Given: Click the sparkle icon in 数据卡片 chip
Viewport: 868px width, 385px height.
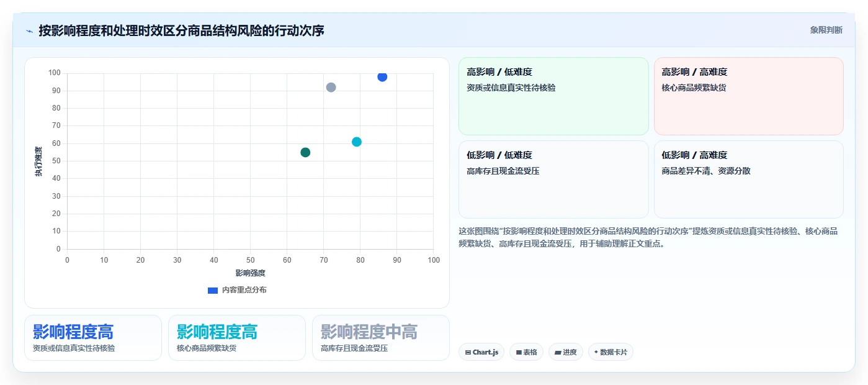Looking at the screenshot, I should point(596,352).
